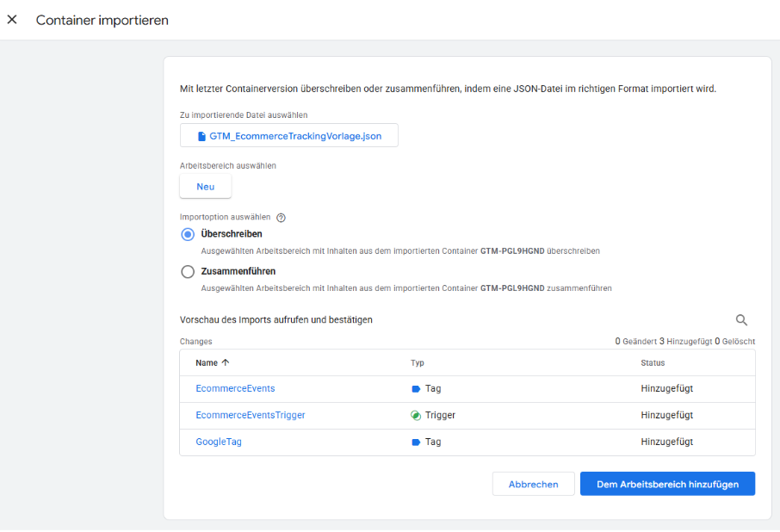
Task: Click the Neu workspace button
Action: [205, 187]
